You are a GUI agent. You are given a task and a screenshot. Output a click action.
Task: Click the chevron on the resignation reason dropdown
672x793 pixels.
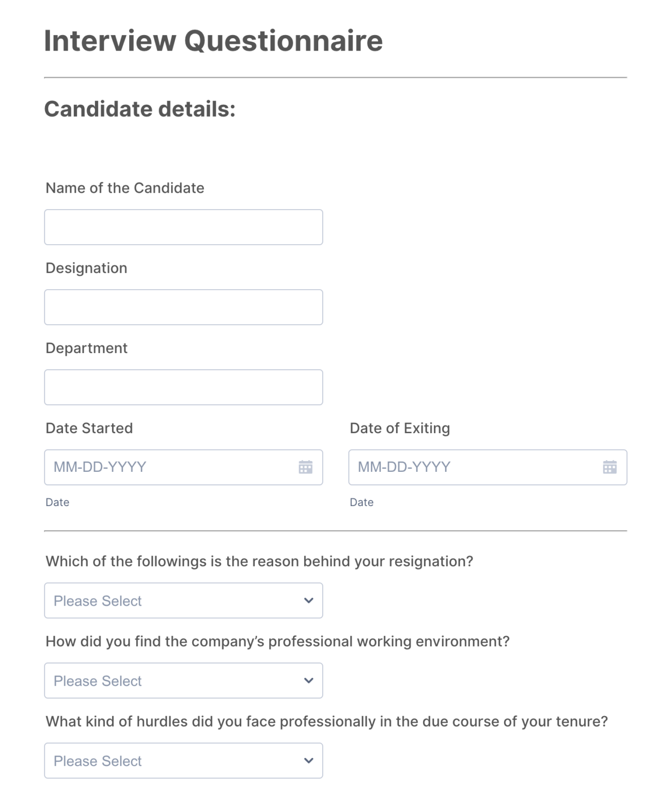308,600
